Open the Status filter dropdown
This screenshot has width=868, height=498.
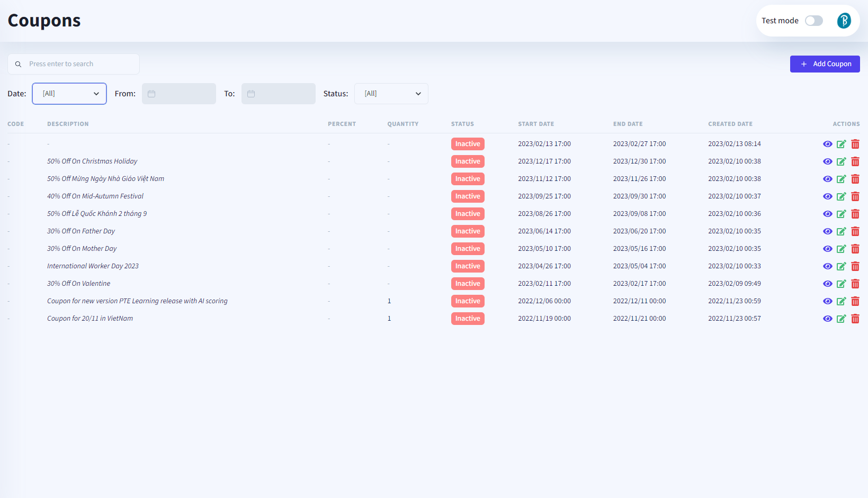(x=391, y=94)
